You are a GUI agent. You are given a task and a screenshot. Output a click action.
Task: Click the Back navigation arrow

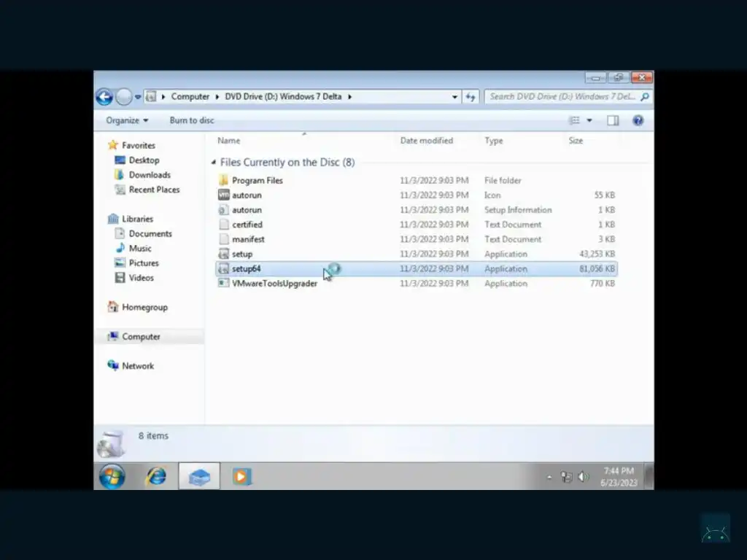point(104,97)
